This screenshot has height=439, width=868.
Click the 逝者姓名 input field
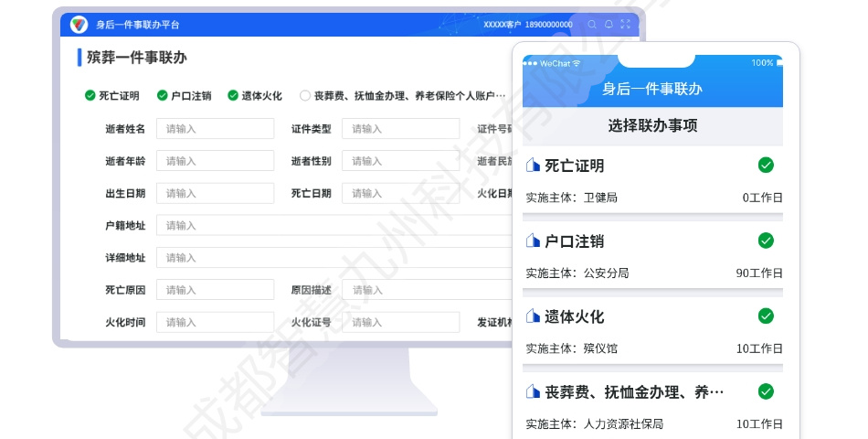tap(215, 129)
